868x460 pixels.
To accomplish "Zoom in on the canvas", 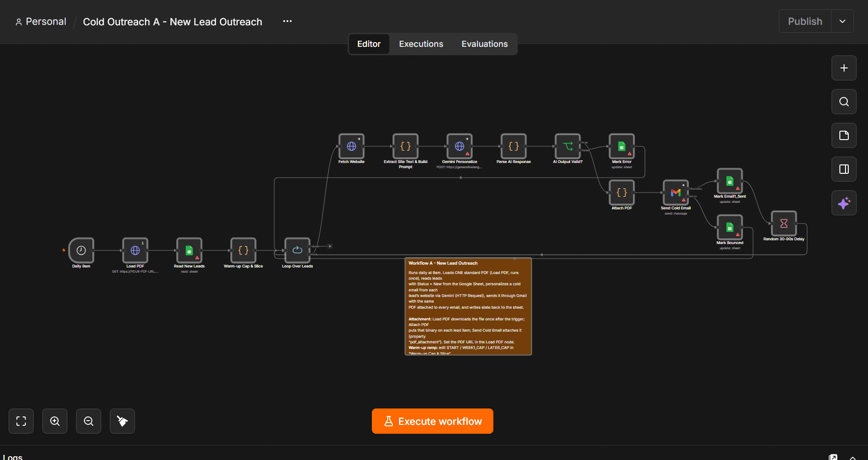I will [55, 421].
